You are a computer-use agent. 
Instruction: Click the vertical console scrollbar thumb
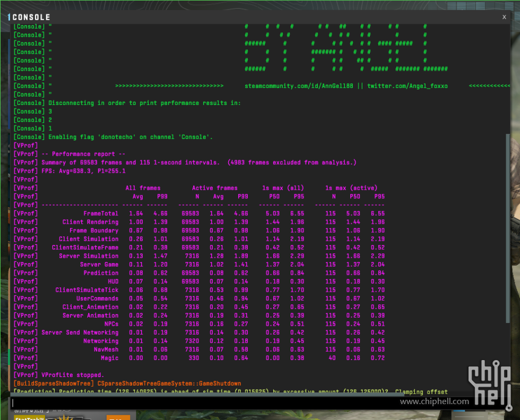point(508,228)
